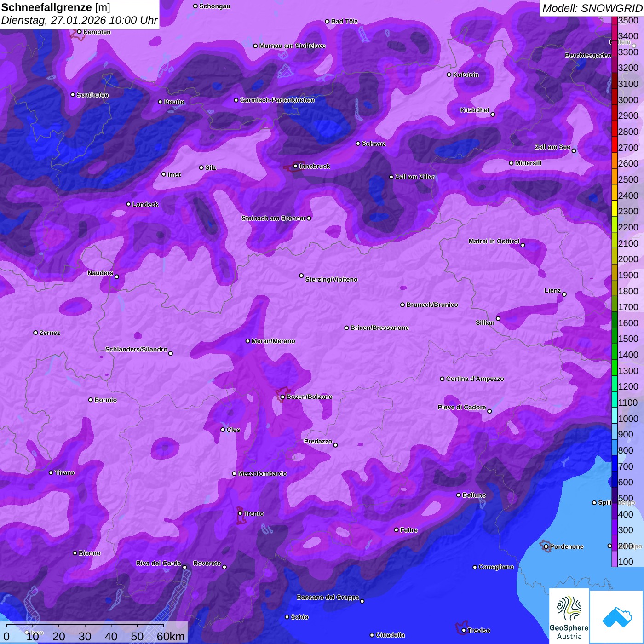Click the Zell am Ziller label
The height and width of the screenshot is (644, 644).
pyautogui.click(x=415, y=177)
